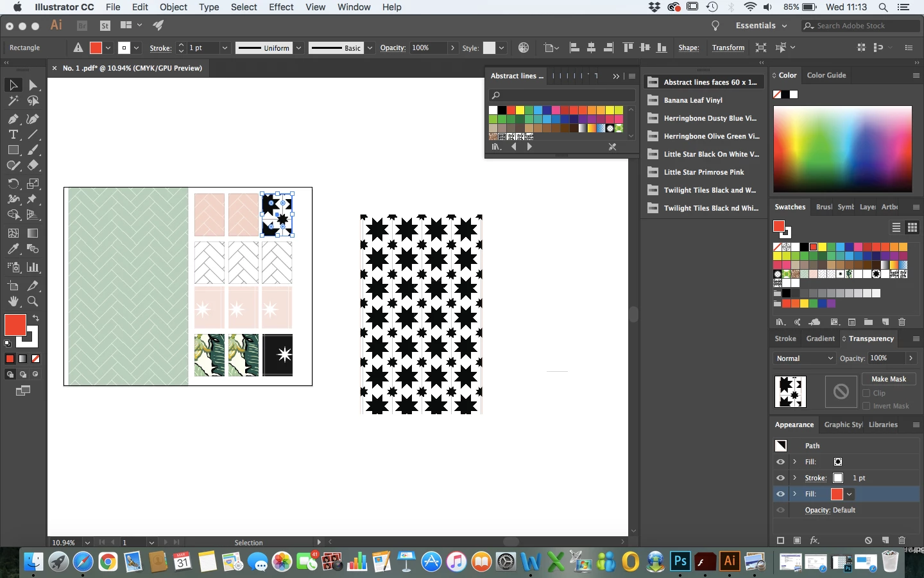Expand the Stroke attribute in Appearance
Screen dimensions: 924x578
[x=795, y=478]
